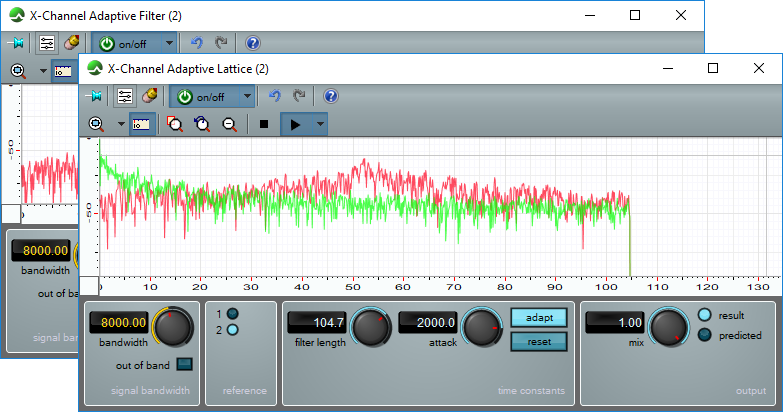Click the pin icon in Lattice toolbar

(x=96, y=97)
